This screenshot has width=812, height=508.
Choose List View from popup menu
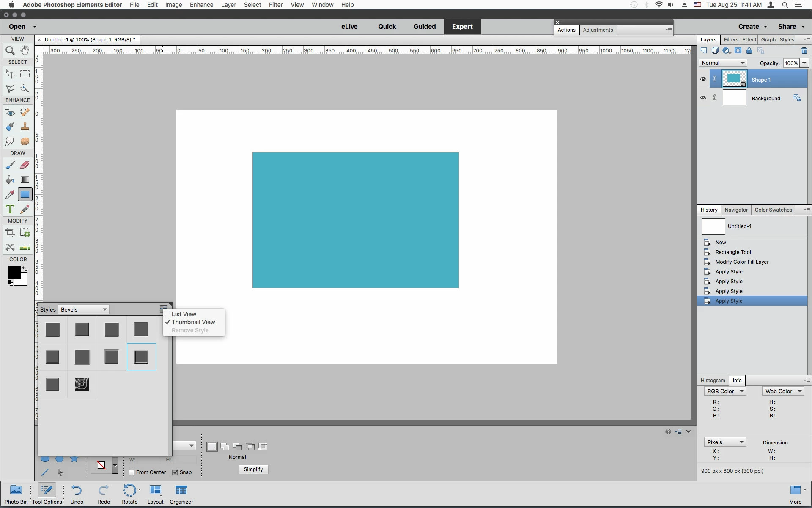click(184, 314)
